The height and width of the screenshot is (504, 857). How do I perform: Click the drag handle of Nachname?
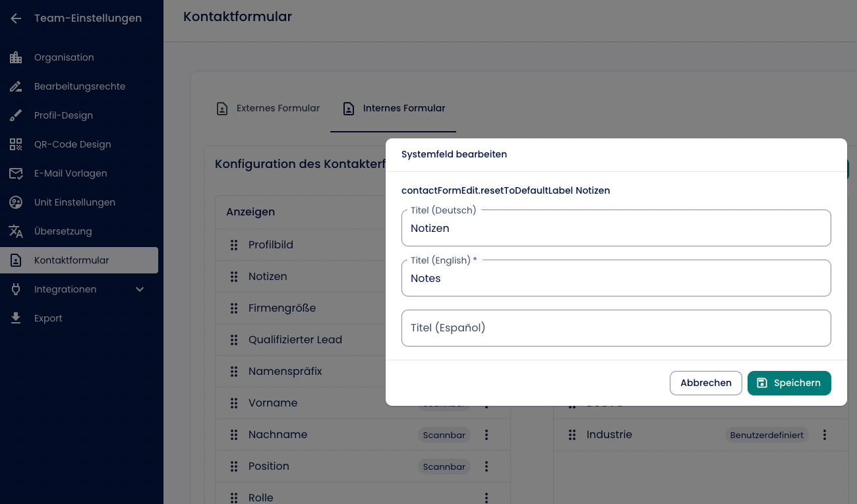[x=234, y=435]
